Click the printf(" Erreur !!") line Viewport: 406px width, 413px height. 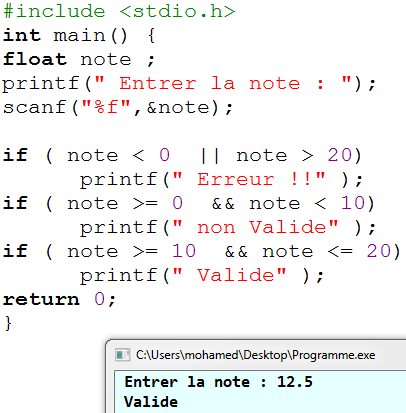click(x=221, y=179)
